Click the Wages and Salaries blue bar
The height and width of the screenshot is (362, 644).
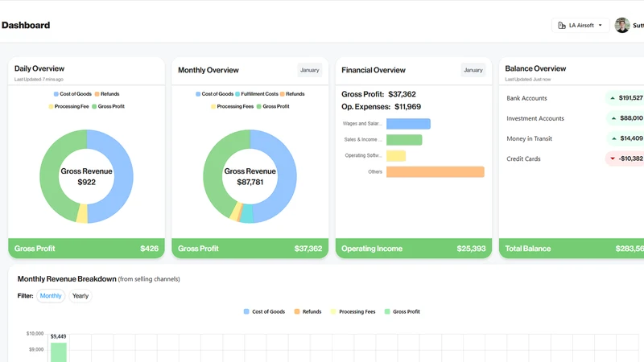[408, 124]
